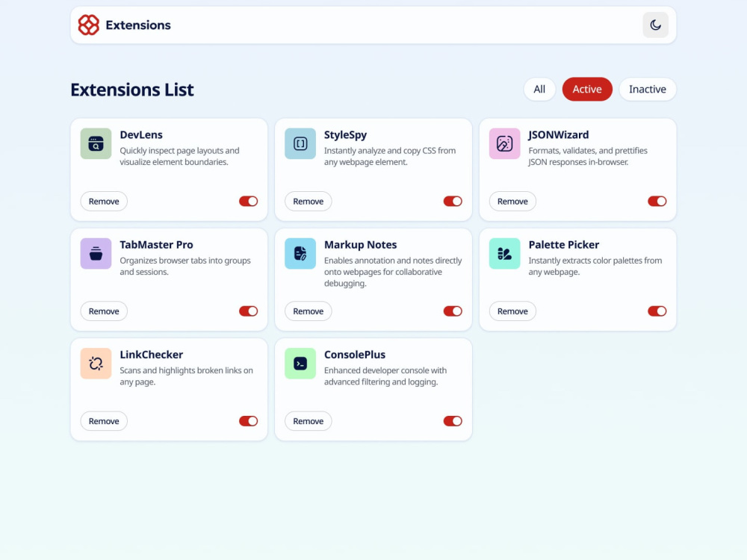Screen dimensions: 747x560
Task: Click the Markup Notes title
Action: tap(360, 245)
